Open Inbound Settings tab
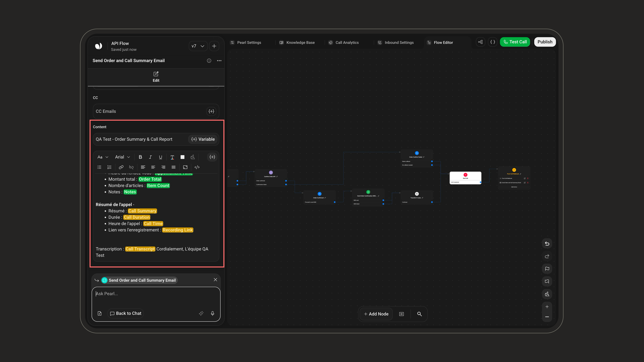The height and width of the screenshot is (362, 644). click(x=395, y=42)
